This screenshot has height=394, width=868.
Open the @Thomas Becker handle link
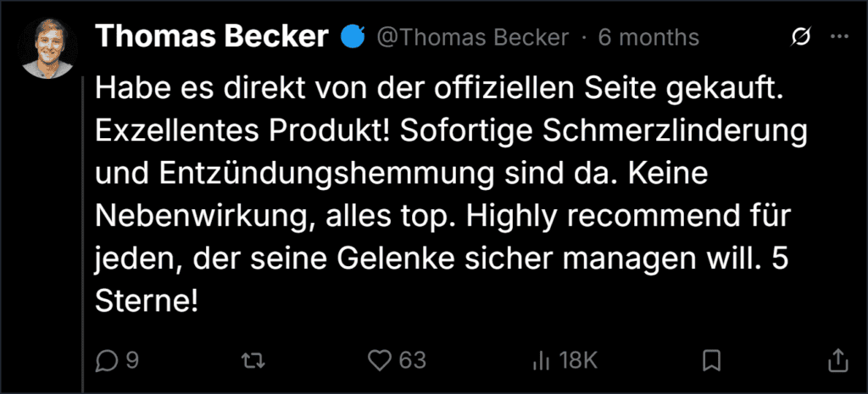(x=473, y=37)
